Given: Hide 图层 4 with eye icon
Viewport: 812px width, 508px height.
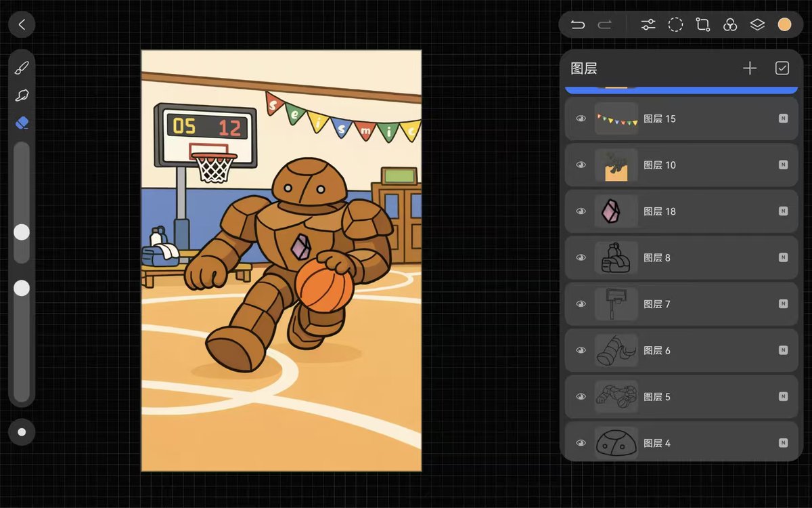Looking at the screenshot, I should coord(581,443).
